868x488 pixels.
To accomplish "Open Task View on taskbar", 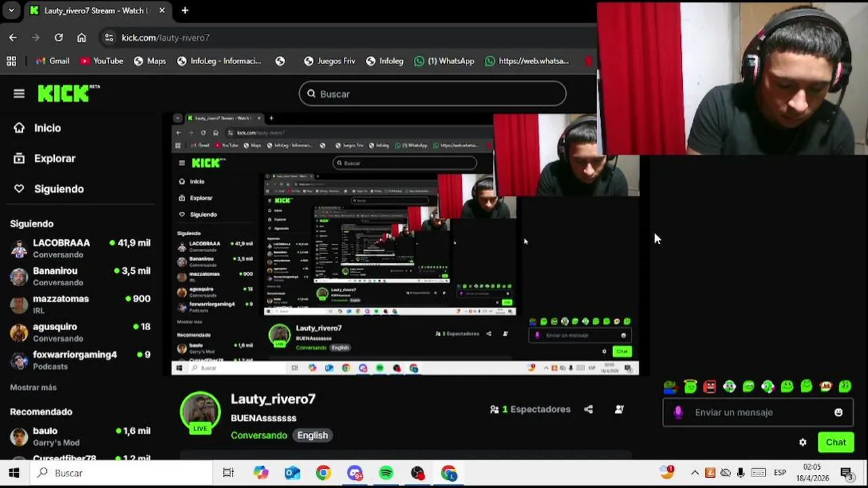I will pos(229,473).
